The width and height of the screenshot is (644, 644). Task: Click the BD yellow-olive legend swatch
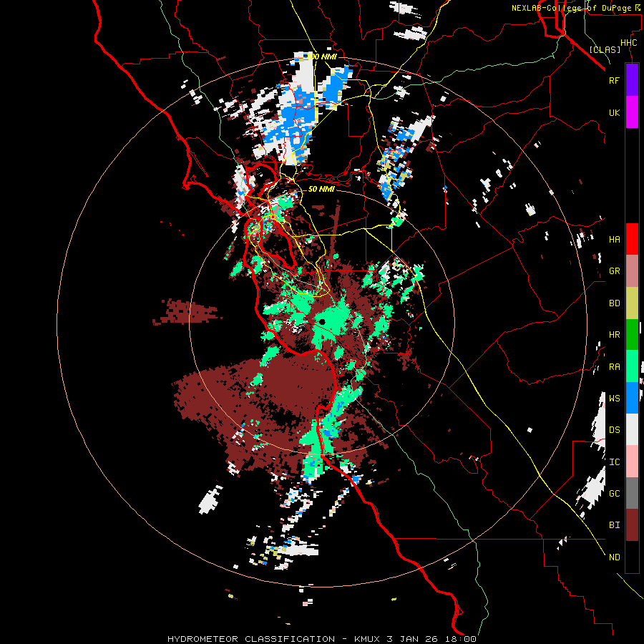tap(632, 303)
